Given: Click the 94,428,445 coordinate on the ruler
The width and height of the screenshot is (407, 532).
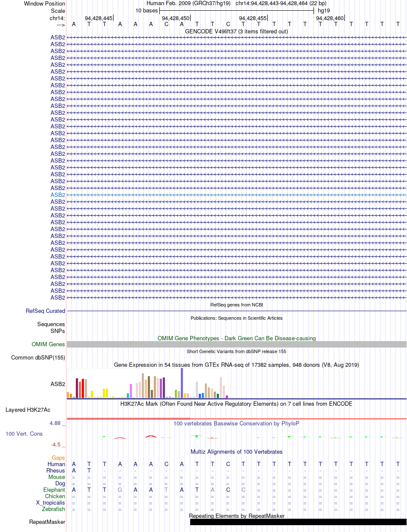Looking at the screenshot, I should pyautogui.click(x=99, y=18).
